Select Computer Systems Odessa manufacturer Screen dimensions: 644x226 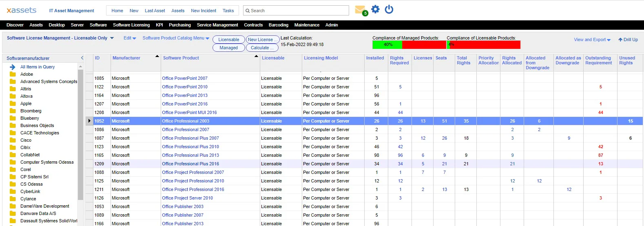point(47,162)
